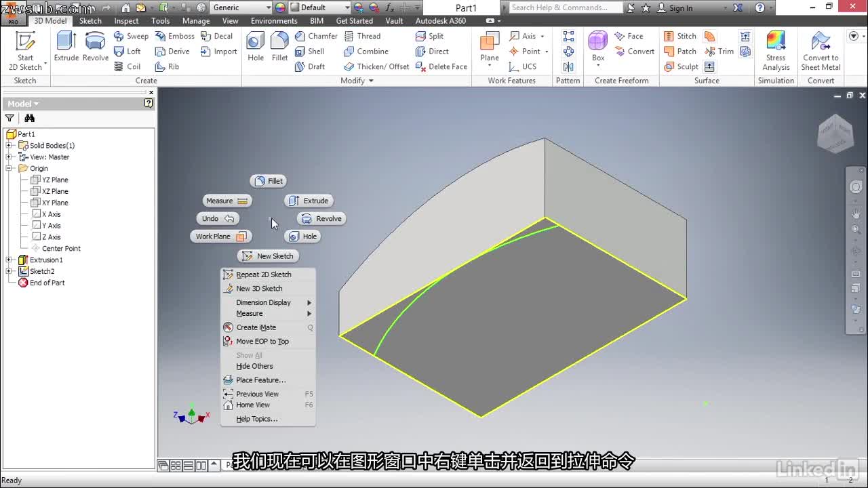868x488 pixels.
Task: Select Center Point in the Origin folder
Action: point(56,249)
